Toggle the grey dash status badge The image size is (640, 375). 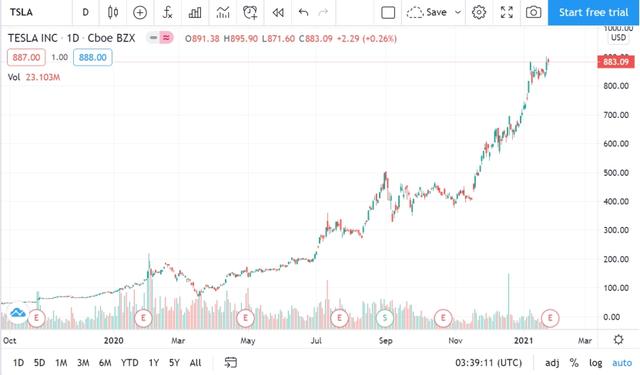tap(153, 38)
